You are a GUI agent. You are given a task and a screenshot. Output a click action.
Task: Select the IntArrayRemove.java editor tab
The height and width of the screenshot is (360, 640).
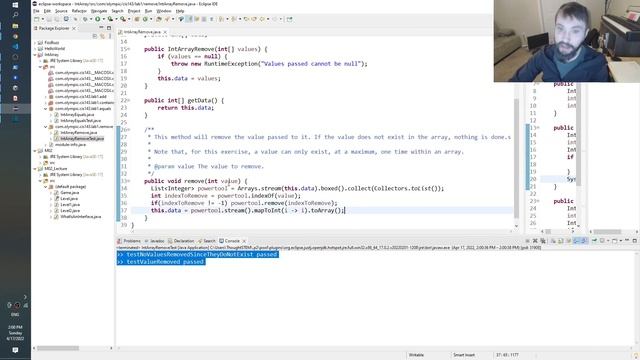pos(142,32)
